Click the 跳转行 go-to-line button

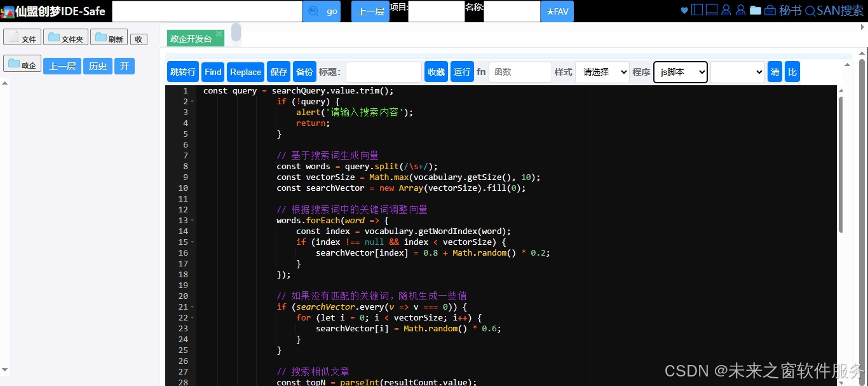(183, 72)
